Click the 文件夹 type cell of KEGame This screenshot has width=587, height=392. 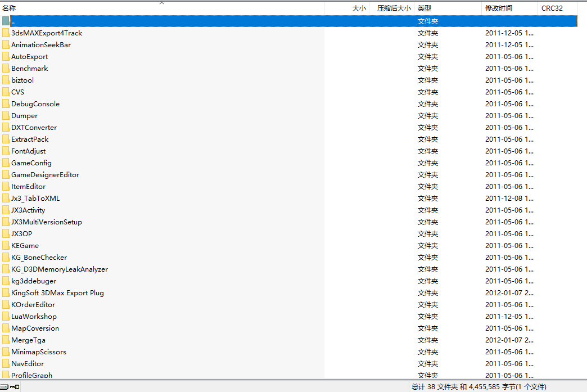click(x=428, y=246)
